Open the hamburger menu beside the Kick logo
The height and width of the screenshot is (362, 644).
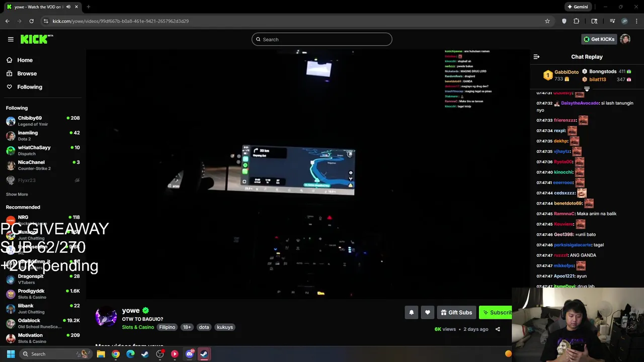coord(11,39)
